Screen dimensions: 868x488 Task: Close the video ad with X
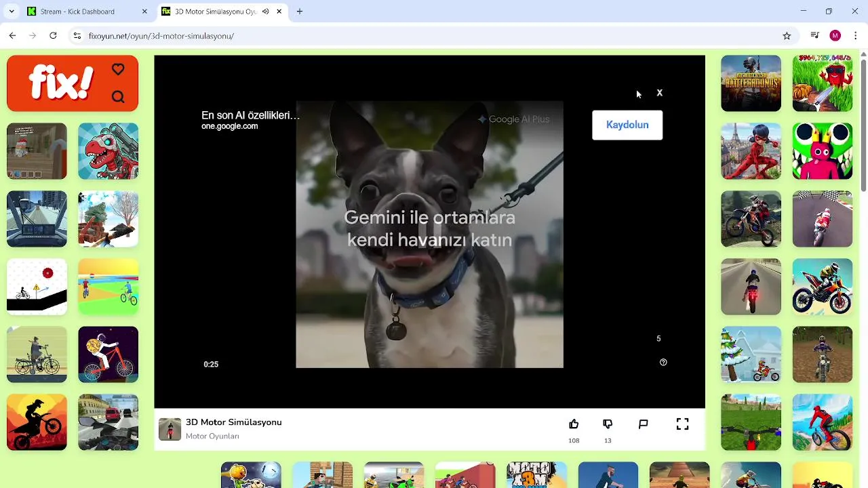coord(659,93)
